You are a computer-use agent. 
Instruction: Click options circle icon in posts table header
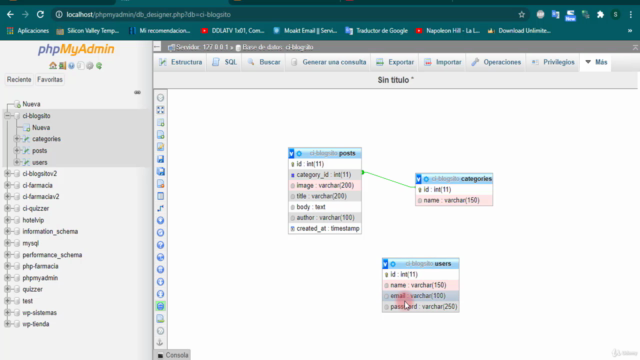click(x=299, y=153)
